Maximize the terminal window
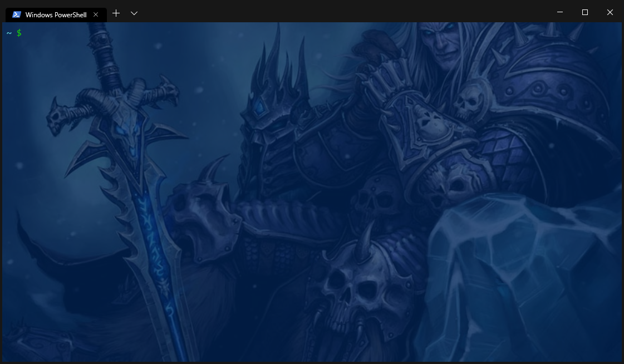The image size is (624, 364). [x=585, y=12]
